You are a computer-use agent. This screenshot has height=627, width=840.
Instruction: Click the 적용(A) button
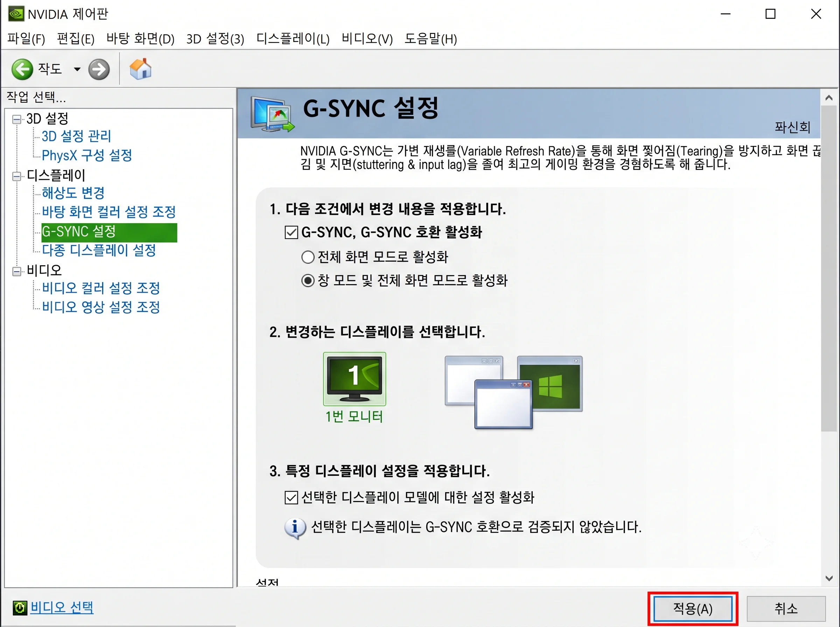[x=693, y=608]
